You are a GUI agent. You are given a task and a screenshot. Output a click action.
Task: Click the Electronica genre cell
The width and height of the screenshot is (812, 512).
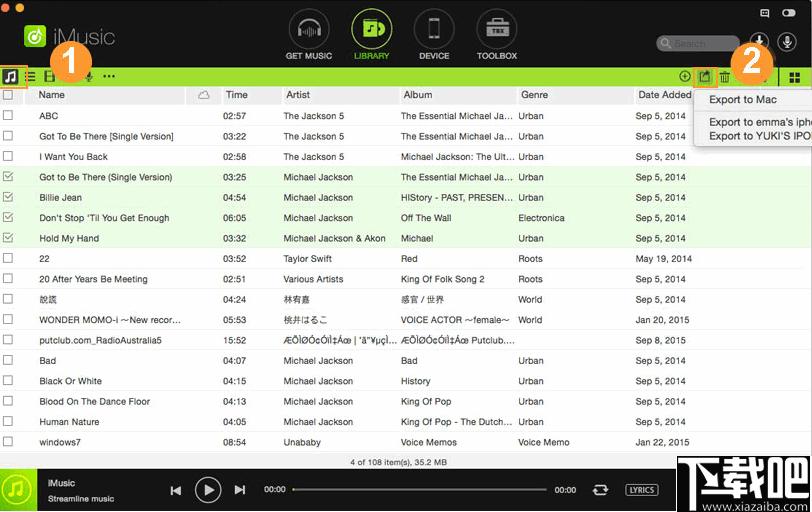[x=541, y=218]
